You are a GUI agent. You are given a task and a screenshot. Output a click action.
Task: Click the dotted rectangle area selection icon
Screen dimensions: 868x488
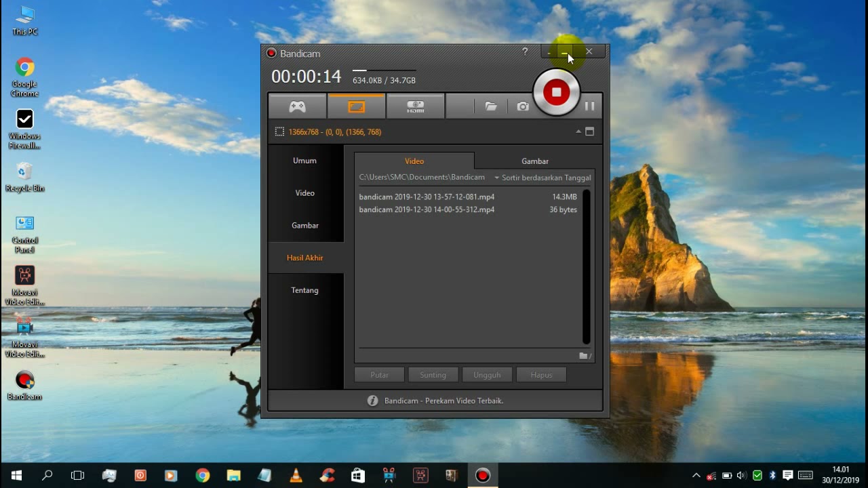(279, 132)
